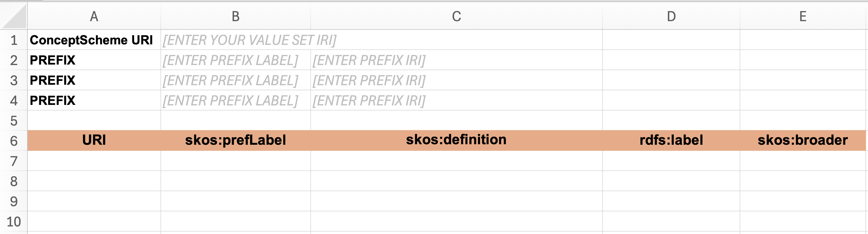The image size is (868, 234).
Task: Click row 4 PREFIX cell in column A
Action: [94, 100]
